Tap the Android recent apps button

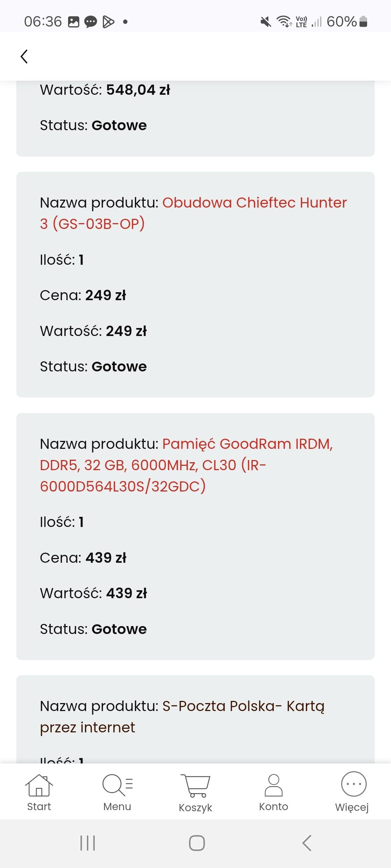click(x=88, y=843)
